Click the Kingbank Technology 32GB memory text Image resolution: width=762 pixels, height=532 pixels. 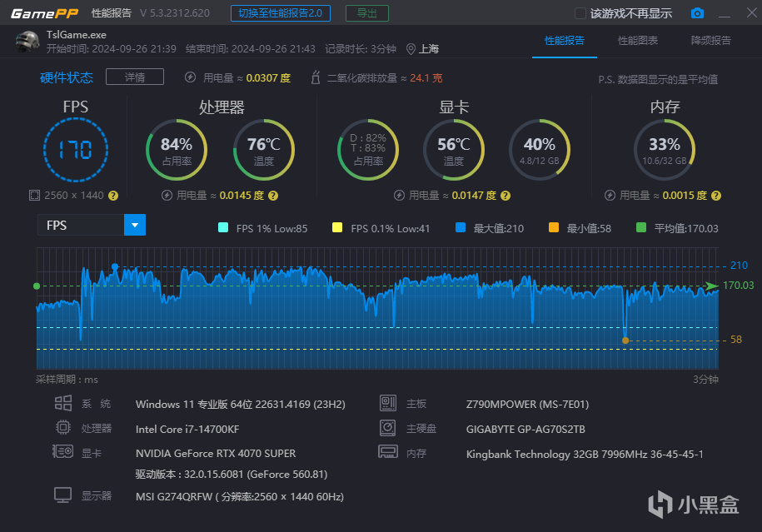(585, 455)
